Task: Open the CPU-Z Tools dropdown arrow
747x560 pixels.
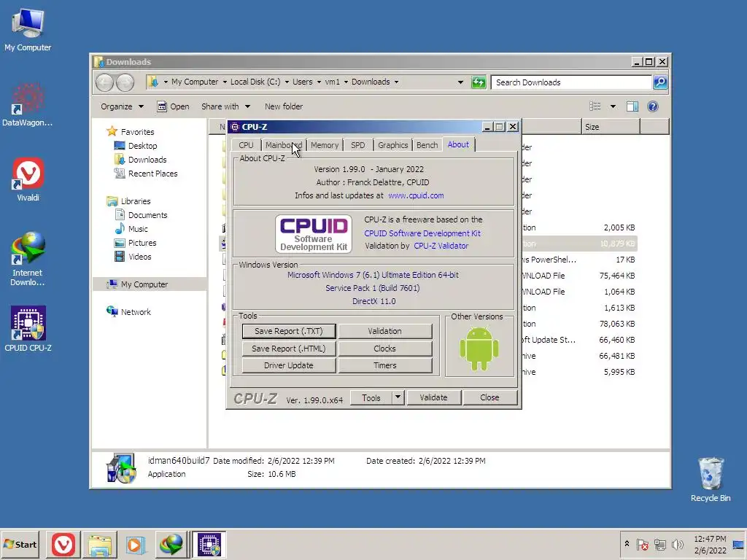Action: click(398, 397)
